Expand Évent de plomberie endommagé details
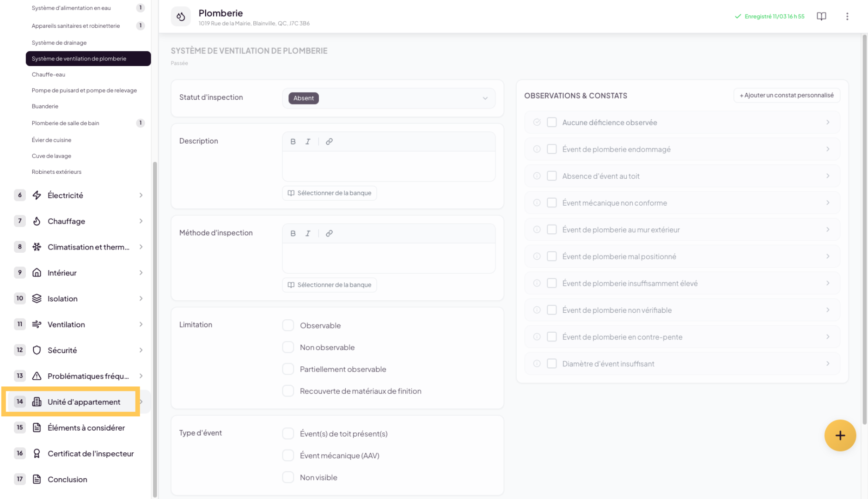Image resolution: width=868 pixels, height=499 pixels. coord(827,149)
